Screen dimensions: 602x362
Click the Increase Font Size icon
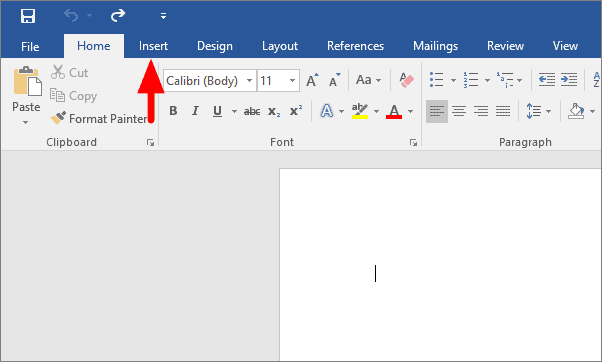(312, 80)
